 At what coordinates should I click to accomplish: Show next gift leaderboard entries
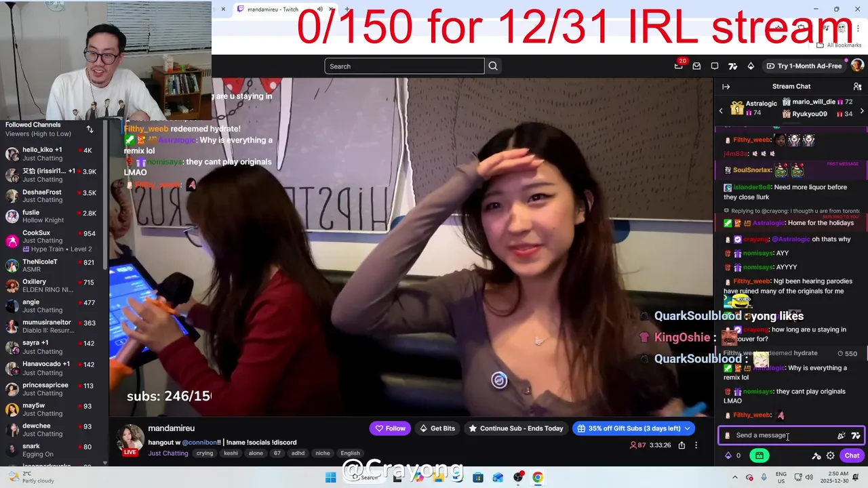(x=862, y=110)
